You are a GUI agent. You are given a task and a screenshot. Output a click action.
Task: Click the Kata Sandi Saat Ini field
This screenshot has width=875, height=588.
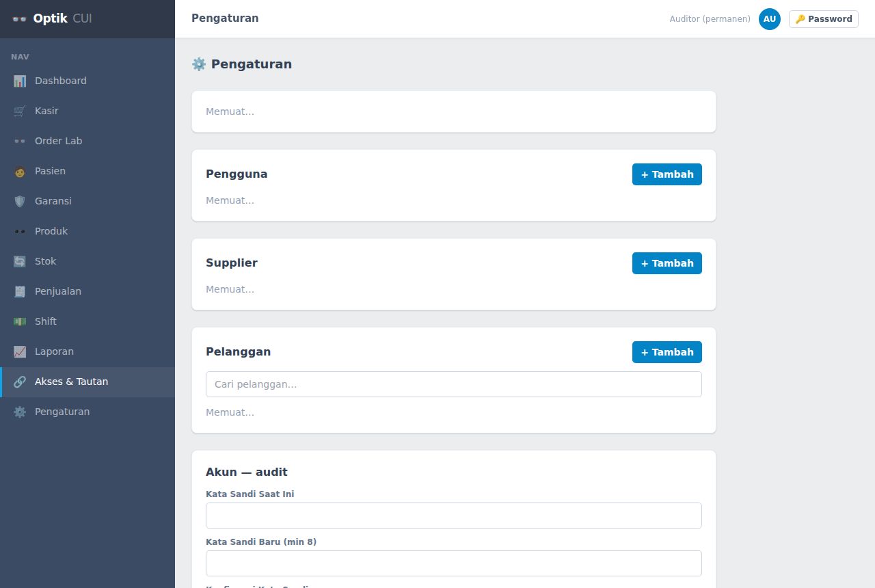coord(454,516)
